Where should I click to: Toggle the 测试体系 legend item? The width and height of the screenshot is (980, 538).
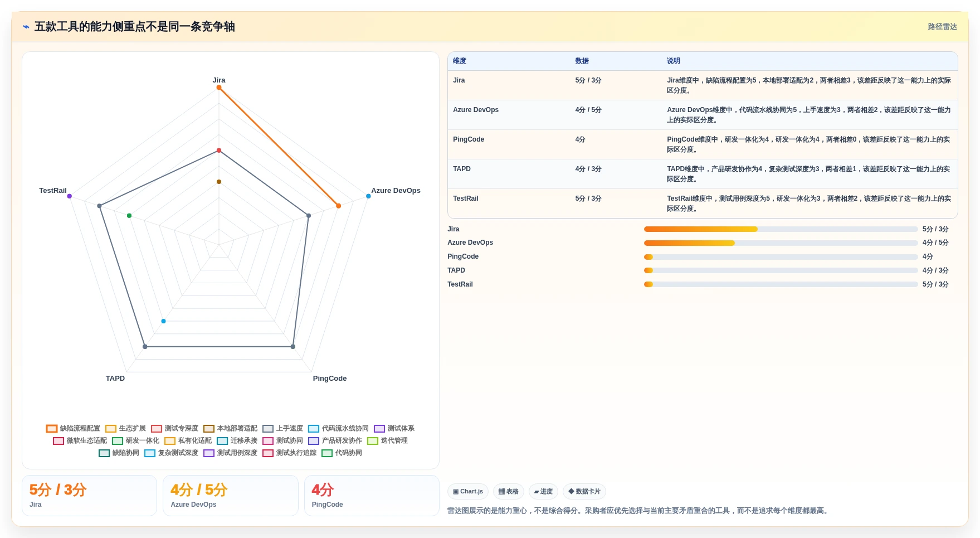click(394, 428)
